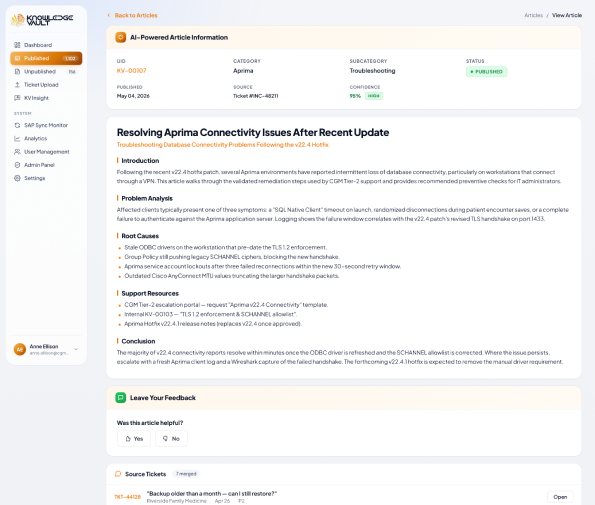Mark the article helpful with Yes
Viewport: 595px width, 505px height.
pyautogui.click(x=134, y=439)
